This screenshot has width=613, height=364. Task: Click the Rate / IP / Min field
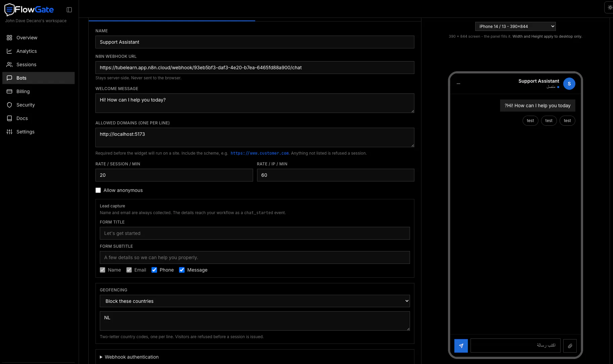(335, 175)
